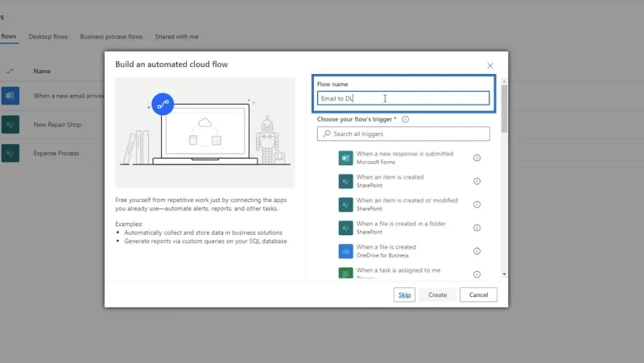
Task: Click the Microsoft Forms trigger icon
Action: point(345,158)
